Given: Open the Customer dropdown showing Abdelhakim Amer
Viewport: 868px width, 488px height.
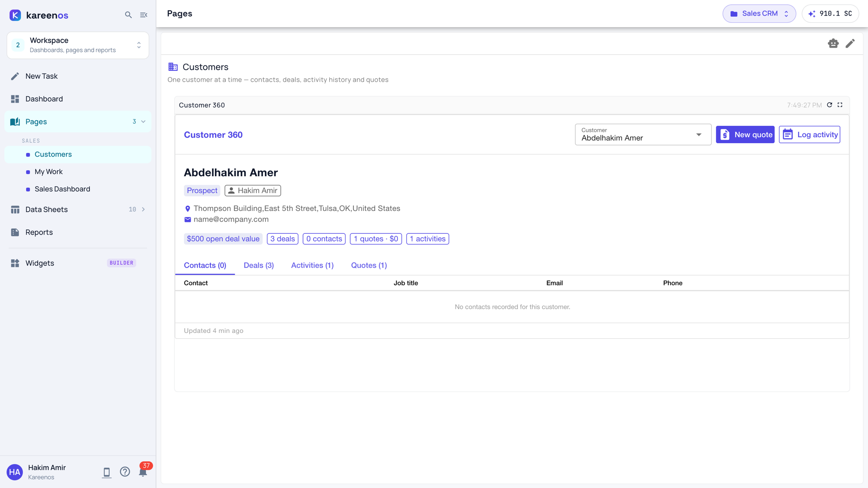Looking at the screenshot, I should 643,134.
